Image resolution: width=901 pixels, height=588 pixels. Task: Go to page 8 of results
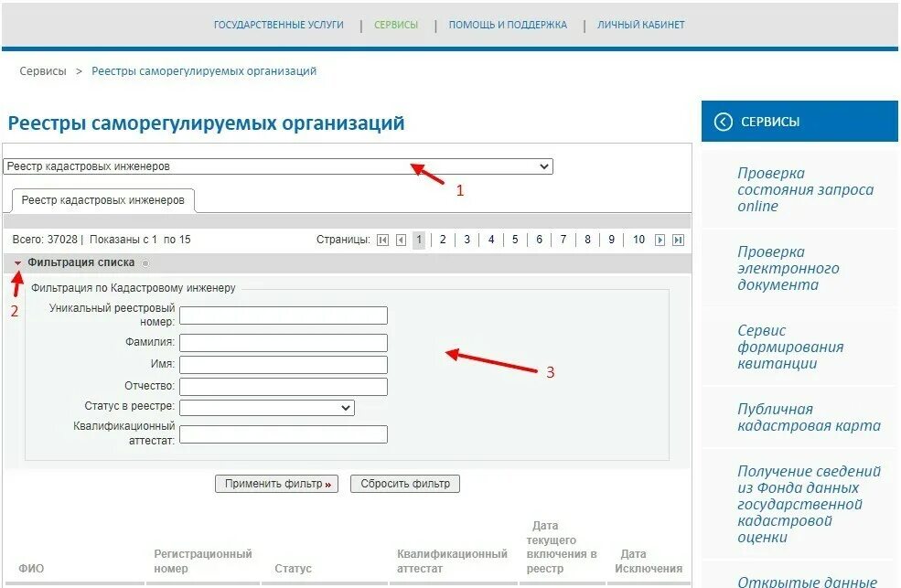tap(587, 240)
